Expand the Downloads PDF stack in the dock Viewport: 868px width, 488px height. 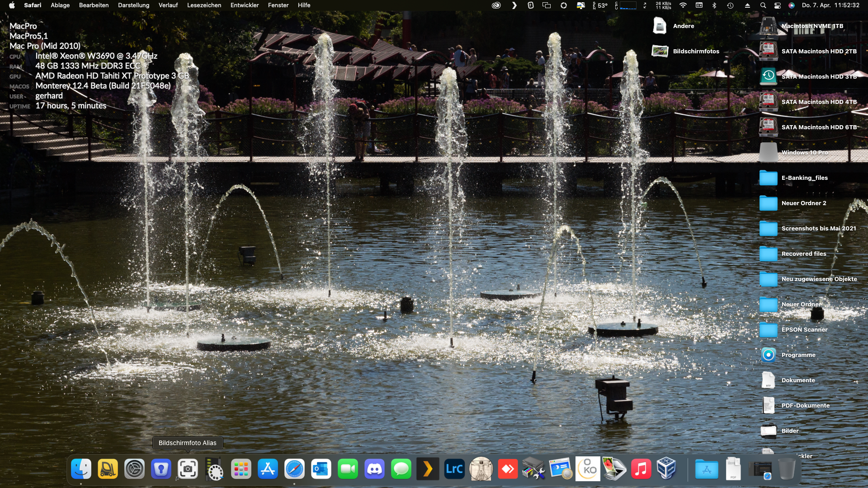pyautogui.click(x=733, y=469)
